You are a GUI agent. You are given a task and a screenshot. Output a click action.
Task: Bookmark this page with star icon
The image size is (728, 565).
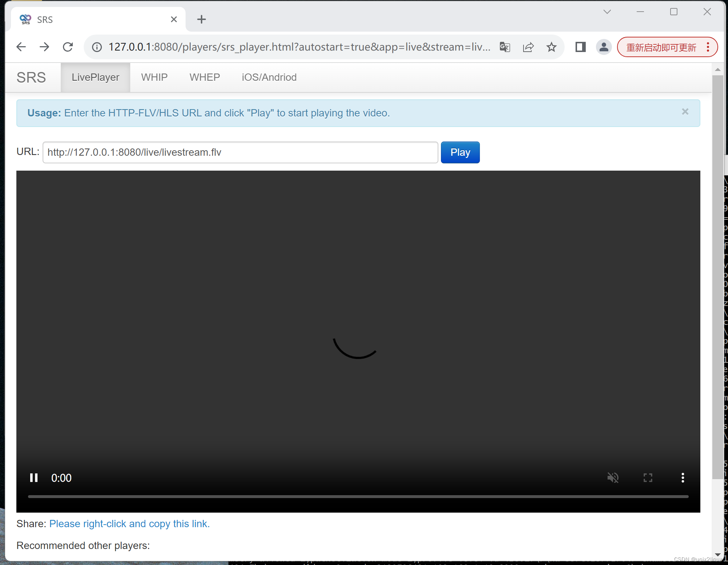[551, 47]
